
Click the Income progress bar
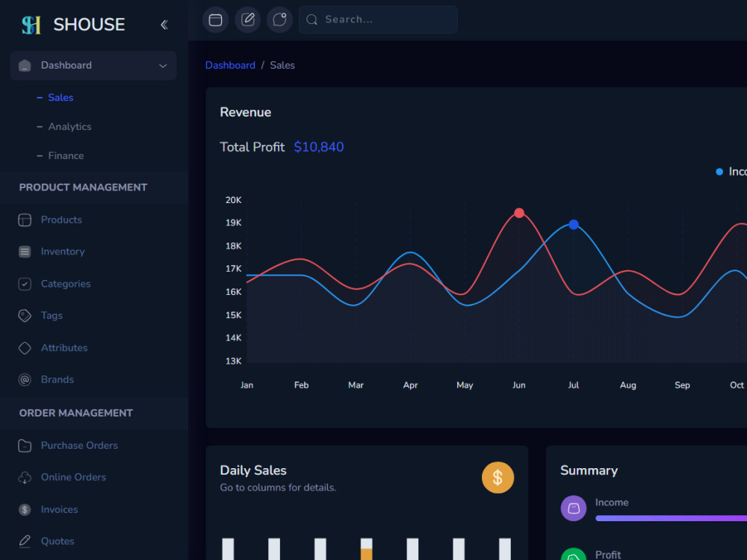pyautogui.click(x=671, y=518)
